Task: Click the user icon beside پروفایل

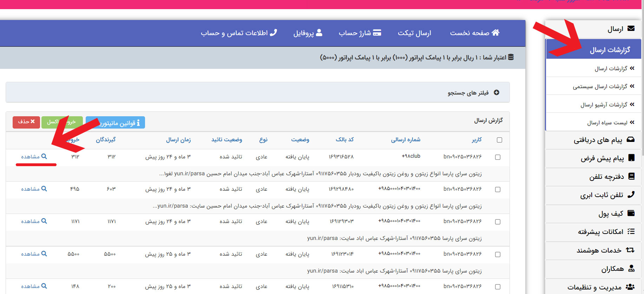Action: point(319,33)
